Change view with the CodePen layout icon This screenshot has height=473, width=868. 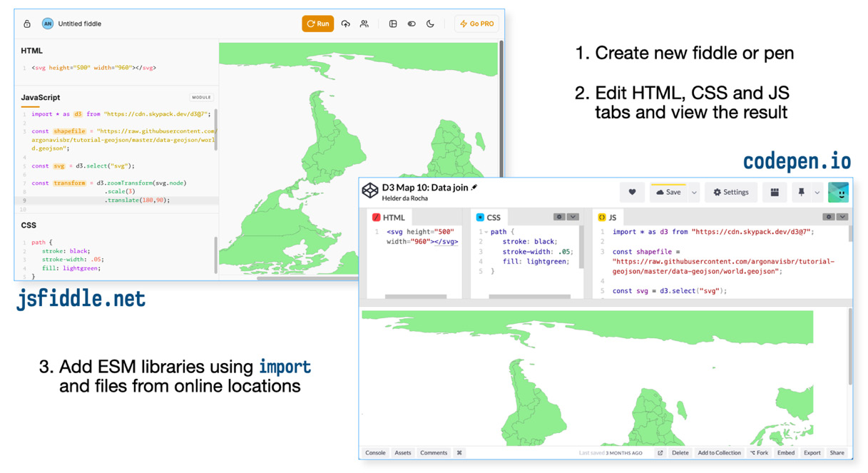775,192
